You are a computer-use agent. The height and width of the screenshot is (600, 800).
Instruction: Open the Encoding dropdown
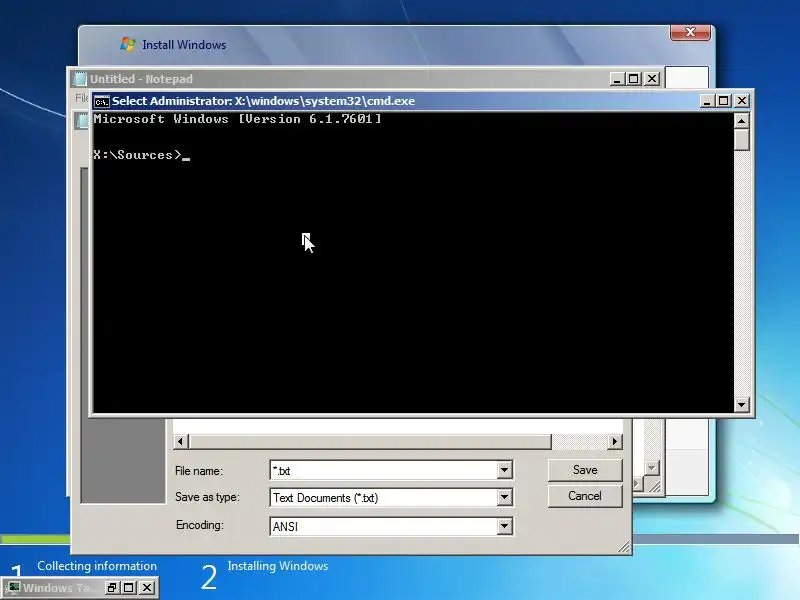[x=505, y=526]
